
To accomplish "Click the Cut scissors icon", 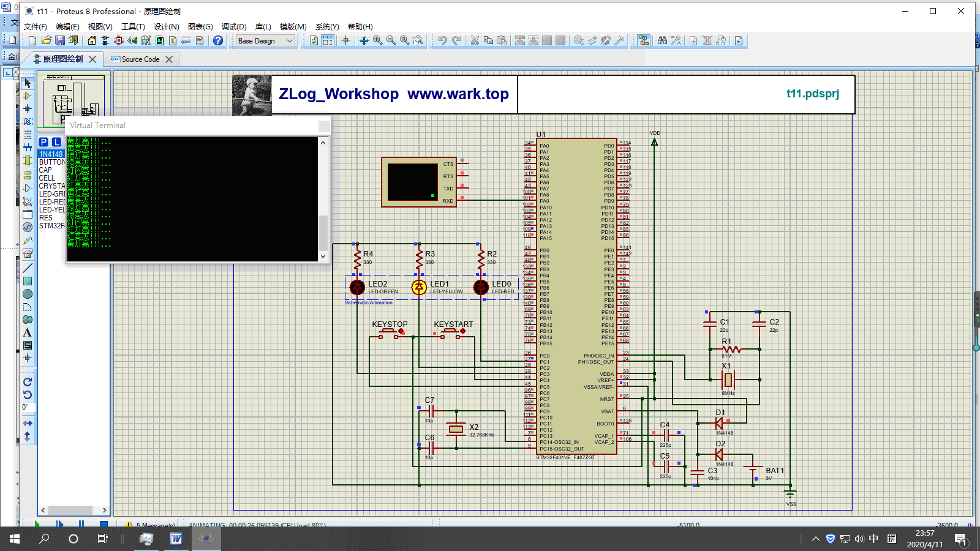I will [475, 40].
